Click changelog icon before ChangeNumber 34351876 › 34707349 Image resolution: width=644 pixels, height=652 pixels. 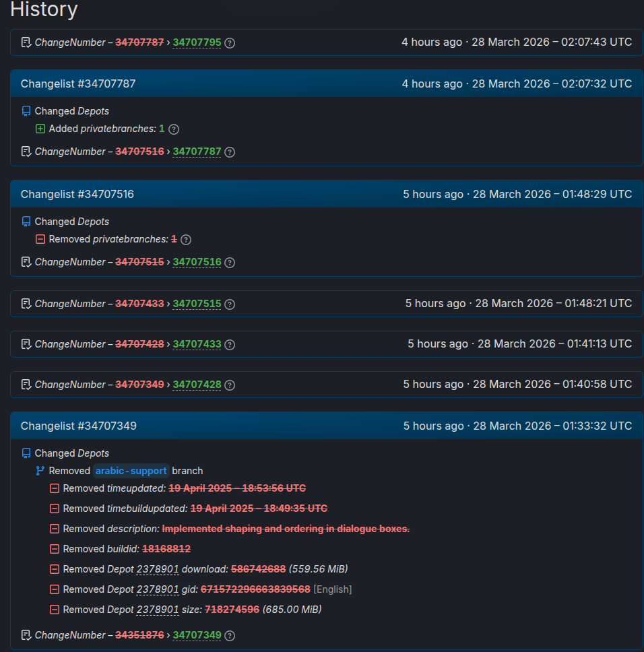[26, 635]
